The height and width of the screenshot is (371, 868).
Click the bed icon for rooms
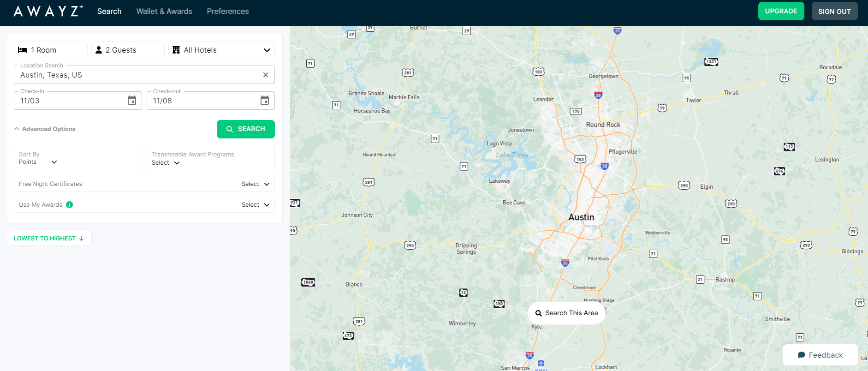pos(23,50)
